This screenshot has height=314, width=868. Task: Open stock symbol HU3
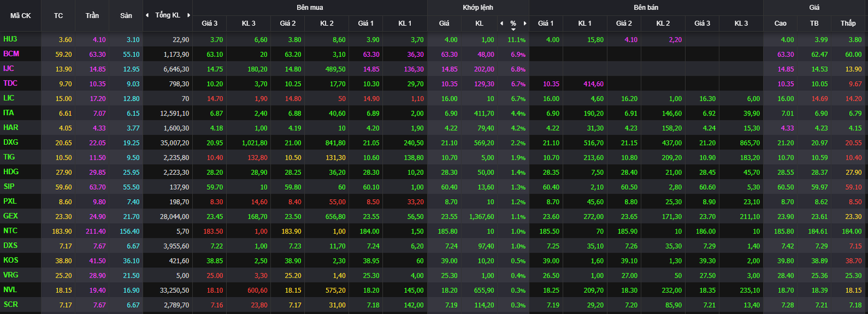[x=10, y=39]
